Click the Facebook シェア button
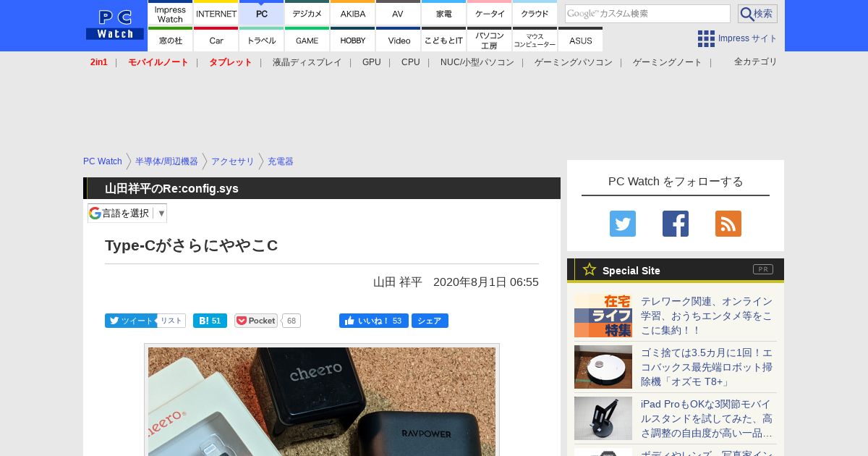 (x=430, y=321)
